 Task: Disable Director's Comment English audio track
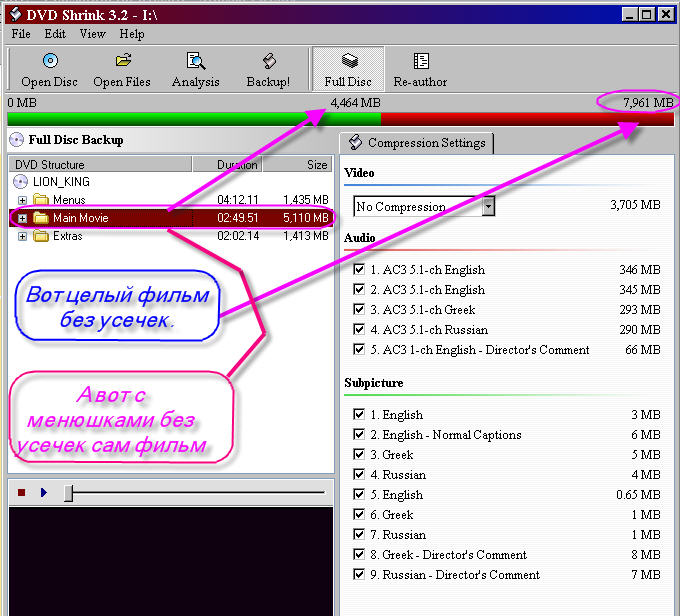(x=359, y=349)
